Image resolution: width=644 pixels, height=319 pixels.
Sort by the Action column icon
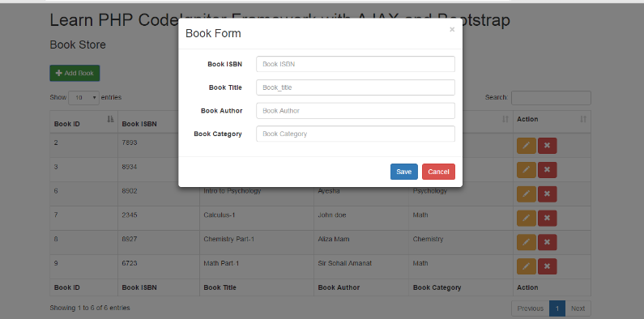coord(583,119)
